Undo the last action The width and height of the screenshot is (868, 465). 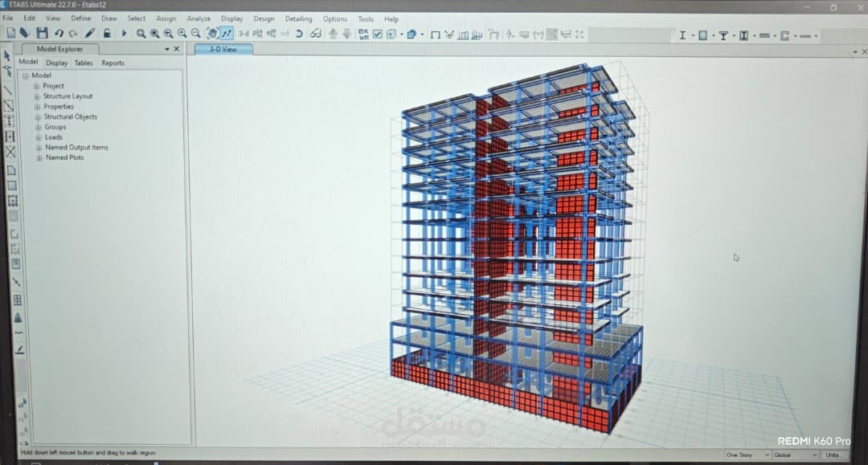(x=59, y=34)
